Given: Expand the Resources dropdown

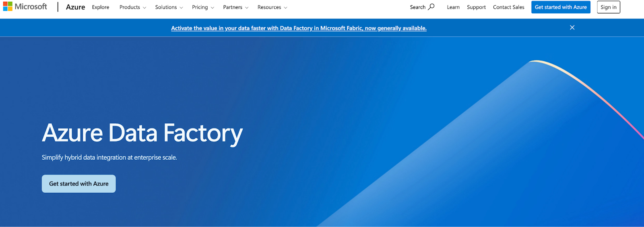Looking at the screenshot, I should tap(272, 7).
